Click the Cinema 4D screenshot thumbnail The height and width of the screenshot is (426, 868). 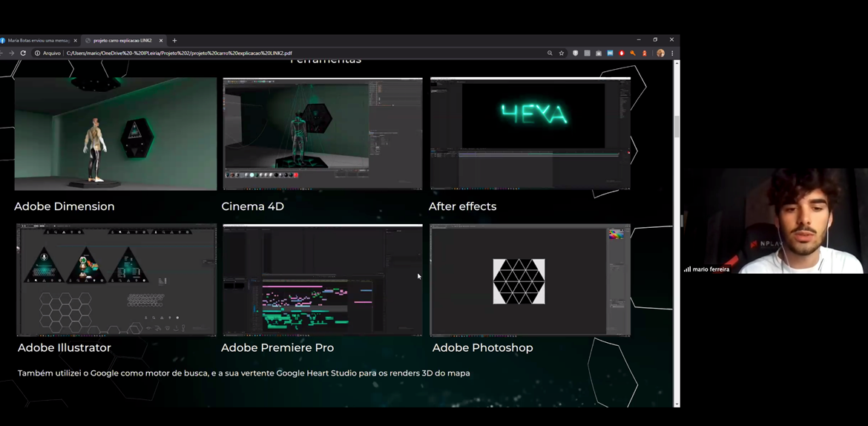click(x=322, y=134)
